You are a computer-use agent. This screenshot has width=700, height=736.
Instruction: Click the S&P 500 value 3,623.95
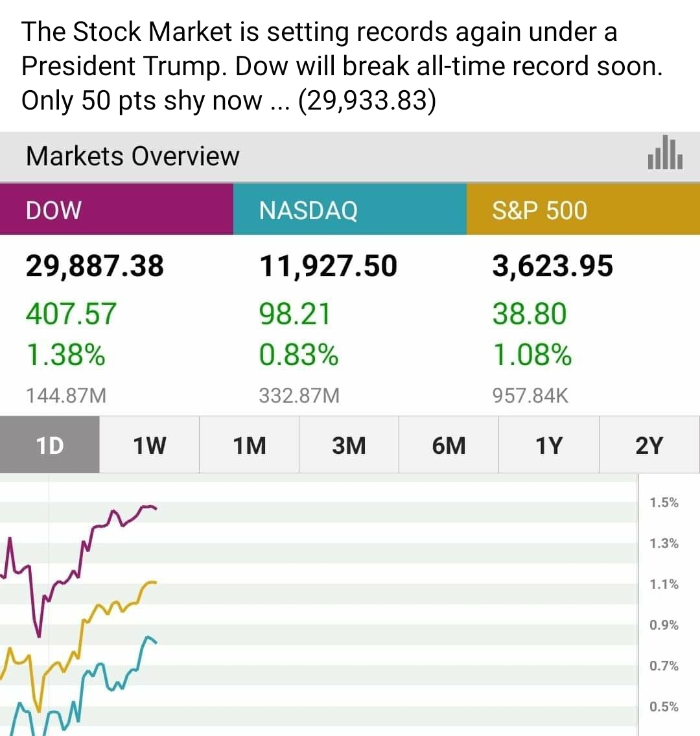point(552,266)
